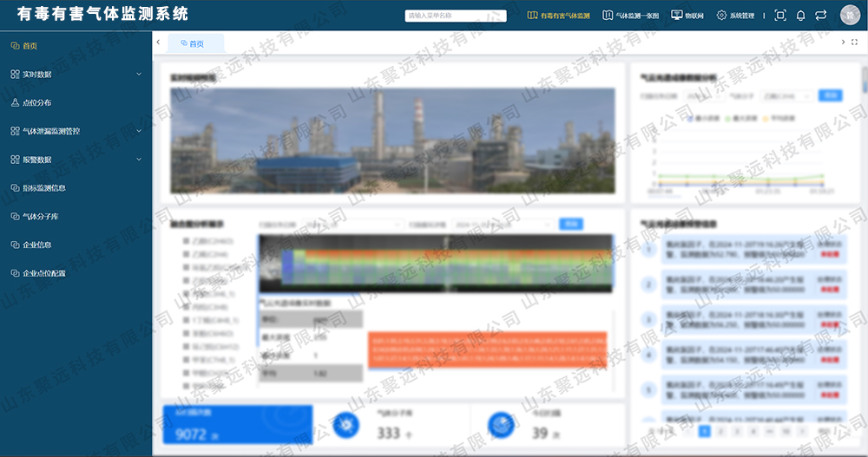Click blue query button above the heatmap
The height and width of the screenshot is (457, 868).
pos(571,224)
